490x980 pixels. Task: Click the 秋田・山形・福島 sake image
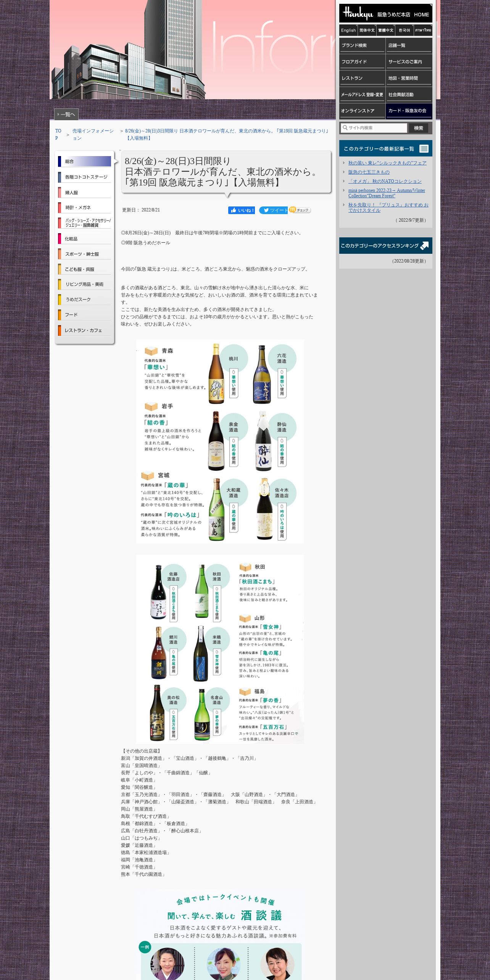click(x=220, y=649)
